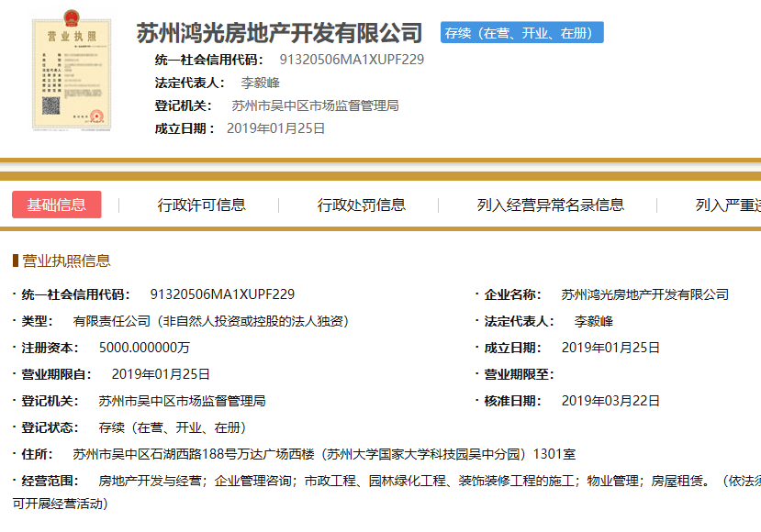Switch to the 行政许可信息 tab
The image size is (761, 532).
tap(201, 205)
